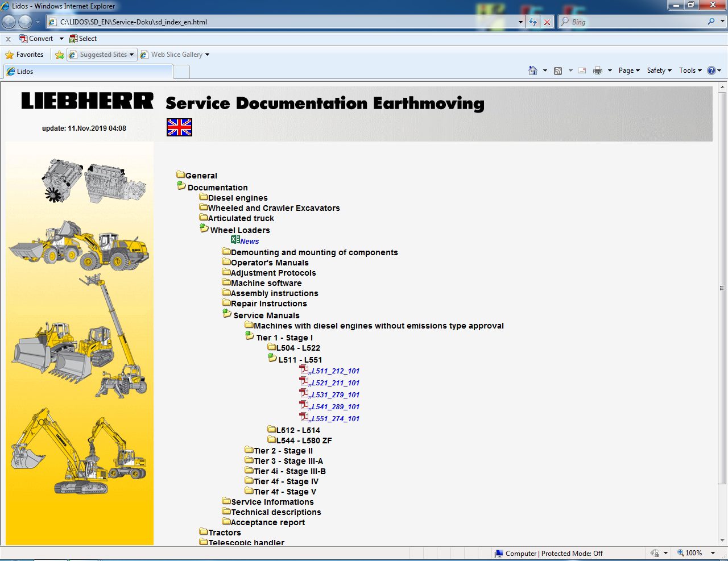
Task: Click the Select toolbar button
Action: click(83, 39)
